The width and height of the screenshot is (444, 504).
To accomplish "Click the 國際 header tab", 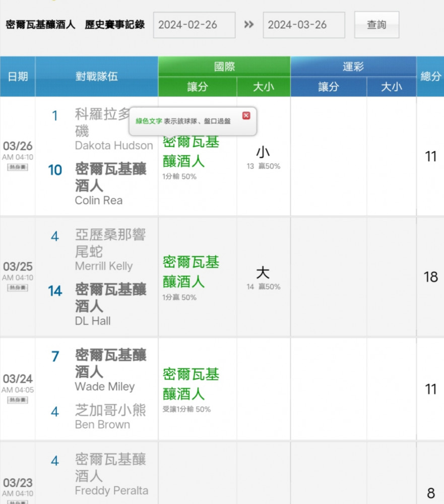I will 224,67.
